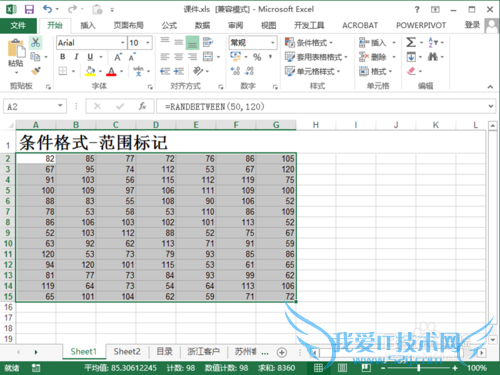Decrease indent icon
This screenshot has height=375, width=500.
(x=165, y=71)
